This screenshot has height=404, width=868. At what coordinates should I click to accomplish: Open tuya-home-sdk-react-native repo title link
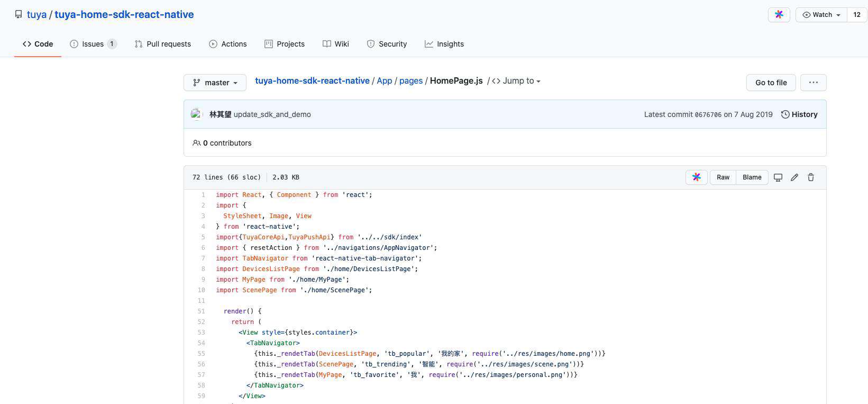coord(124,14)
